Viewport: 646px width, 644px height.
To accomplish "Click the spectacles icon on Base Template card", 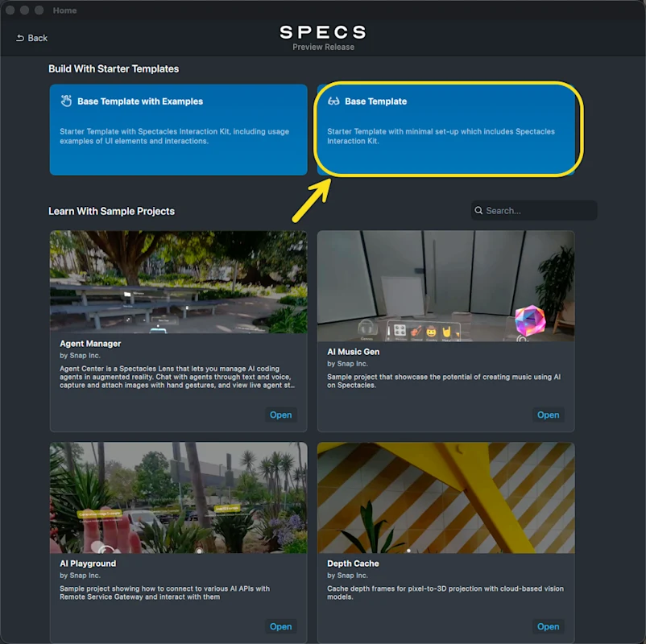I will coord(333,101).
